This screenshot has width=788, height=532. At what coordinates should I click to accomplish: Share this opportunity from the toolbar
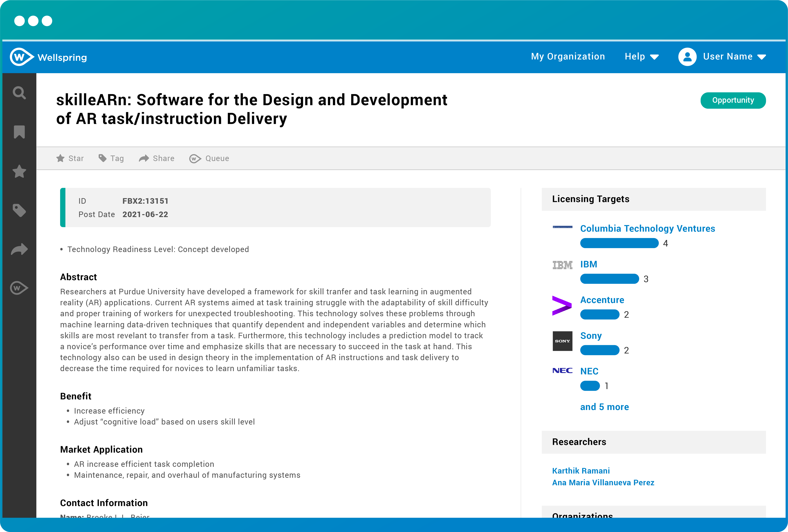click(157, 158)
